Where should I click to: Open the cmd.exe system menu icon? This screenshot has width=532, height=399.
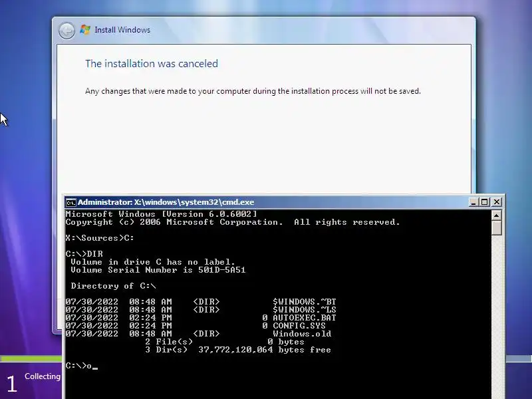[x=70, y=203]
